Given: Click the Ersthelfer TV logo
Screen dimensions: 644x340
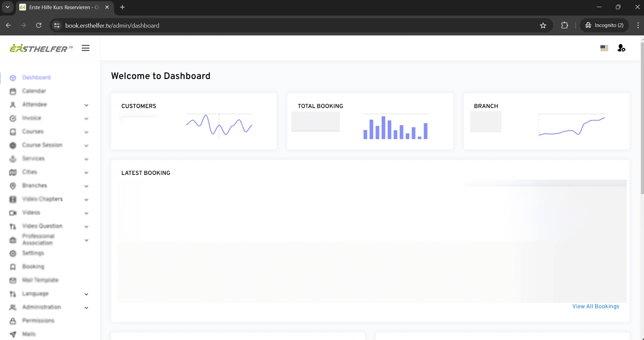Looking at the screenshot, I should (x=41, y=48).
